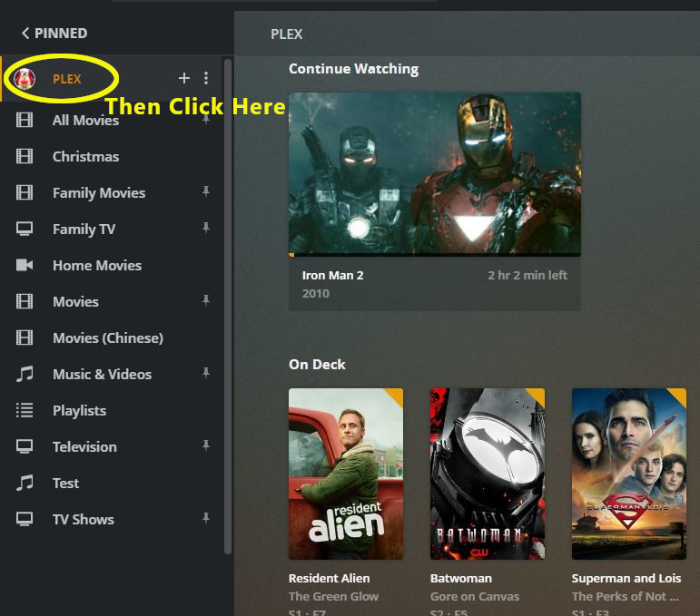Toggle the pin on Music & Videos
The image size is (700, 616).
pos(206,373)
